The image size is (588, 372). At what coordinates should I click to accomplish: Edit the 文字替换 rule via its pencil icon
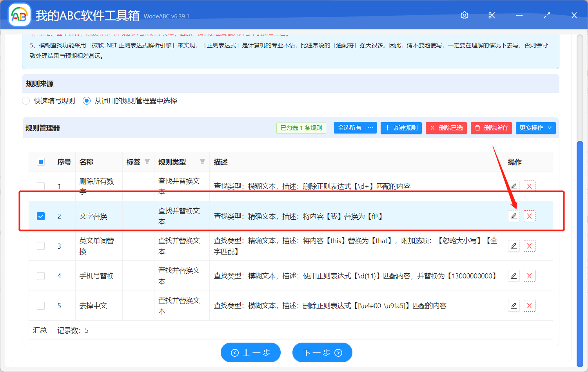click(514, 216)
